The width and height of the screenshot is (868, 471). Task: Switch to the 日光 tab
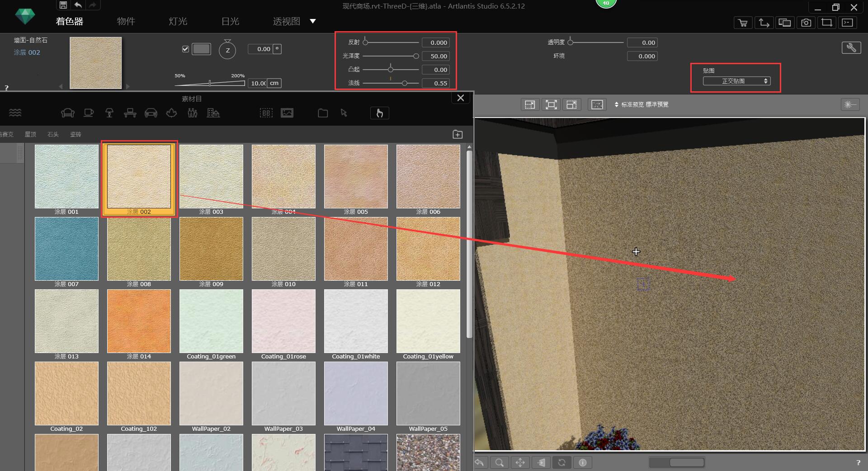coord(230,21)
